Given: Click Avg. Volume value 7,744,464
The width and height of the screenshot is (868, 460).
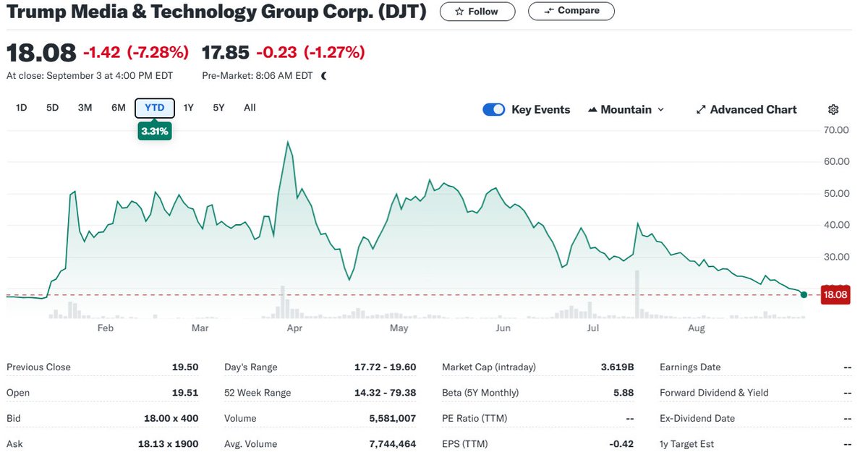Looking at the screenshot, I should coord(391,444).
